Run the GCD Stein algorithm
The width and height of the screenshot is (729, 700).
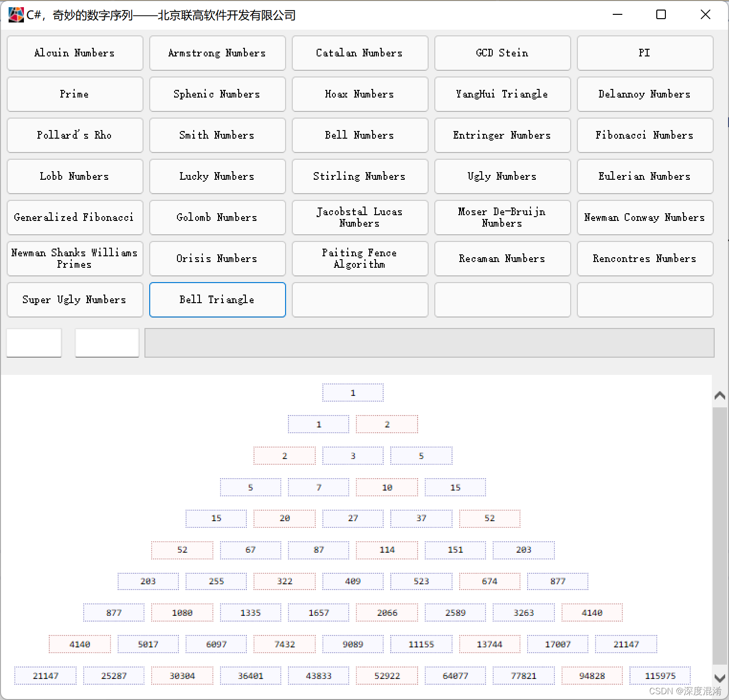point(503,53)
